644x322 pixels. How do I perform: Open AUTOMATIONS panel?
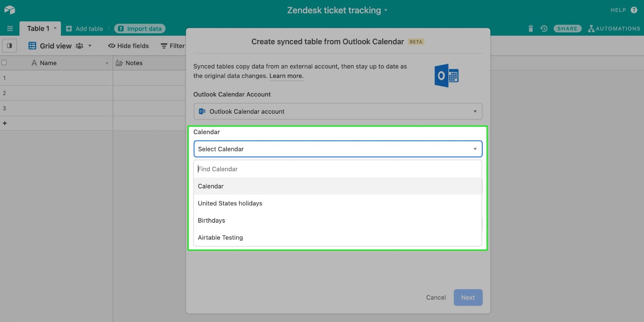point(614,29)
